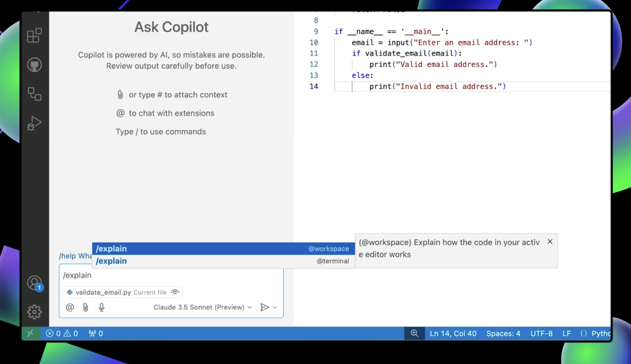Toggle visibility of the validate_email.py context eye
Viewport: 631px width, 364px height.
[x=175, y=292]
